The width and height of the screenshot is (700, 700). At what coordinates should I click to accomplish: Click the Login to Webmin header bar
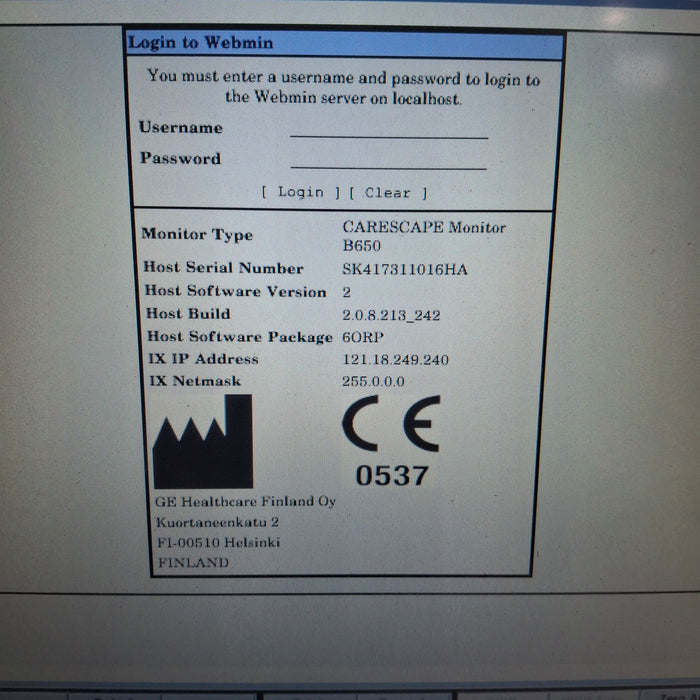(345, 43)
